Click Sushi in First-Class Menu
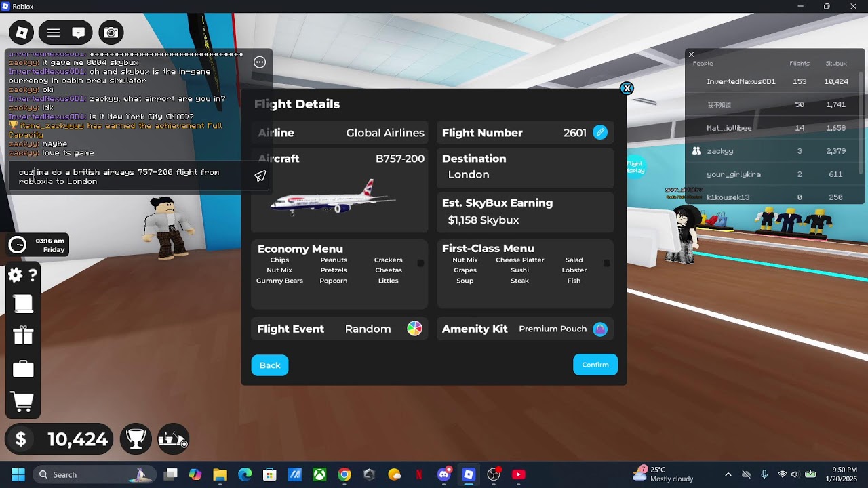868x488 pixels. pos(519,270)
